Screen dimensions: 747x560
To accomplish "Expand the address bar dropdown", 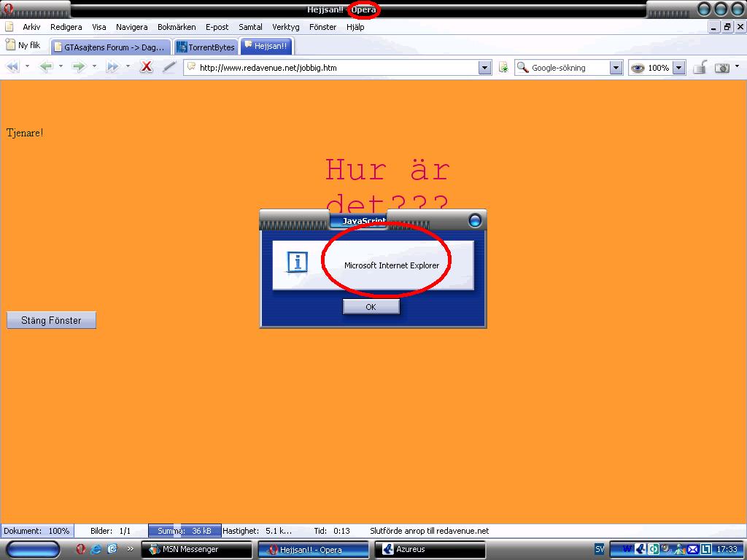I will pos(484,68).
